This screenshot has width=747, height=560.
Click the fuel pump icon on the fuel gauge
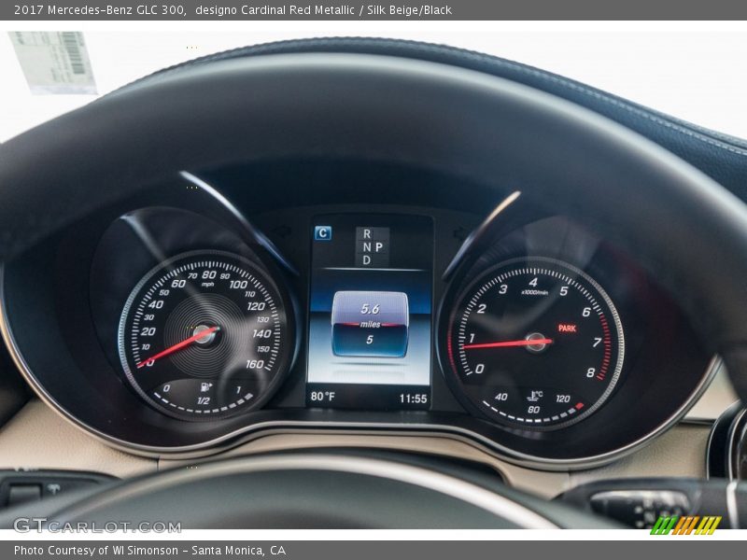(x=205, y=386)
